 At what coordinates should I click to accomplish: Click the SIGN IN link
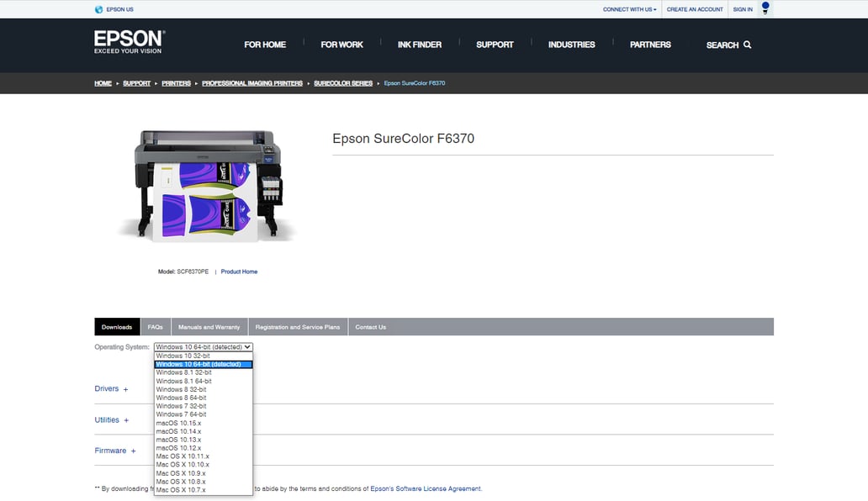(742, 8)
